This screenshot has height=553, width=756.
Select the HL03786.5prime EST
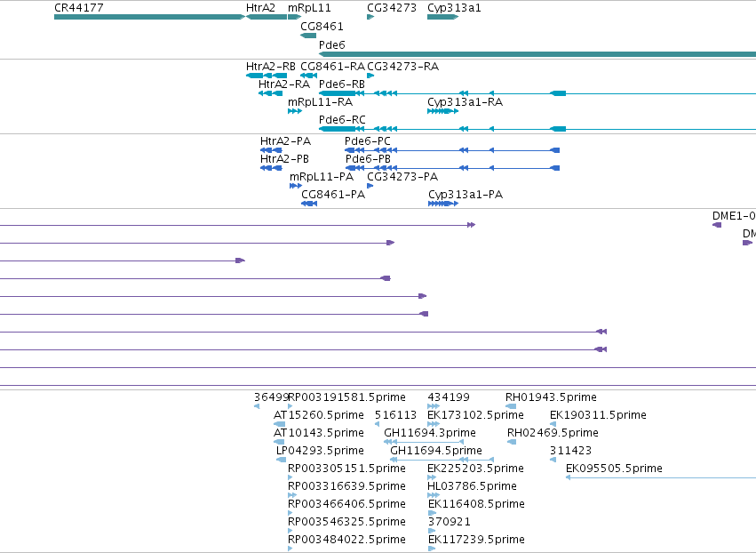coord(434,495)
